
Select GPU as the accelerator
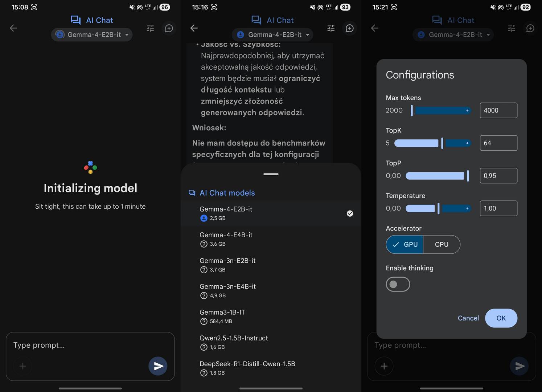pos(405,245)
